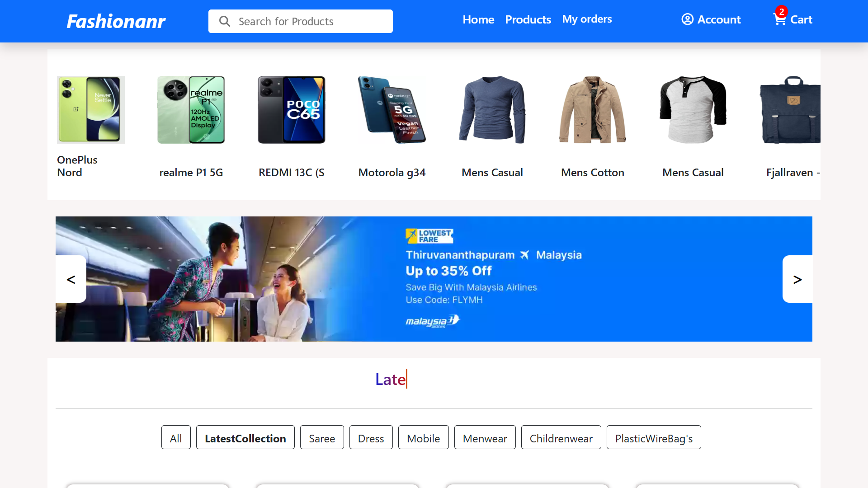Open the POCO C65 phone image

tap(291, 110)
